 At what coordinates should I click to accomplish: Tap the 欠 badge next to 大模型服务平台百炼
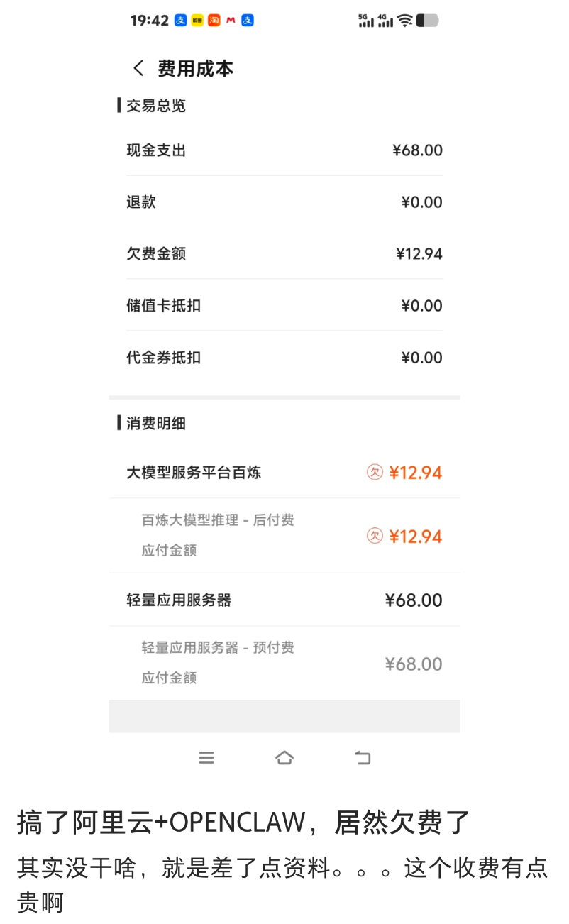pos(375,472)
